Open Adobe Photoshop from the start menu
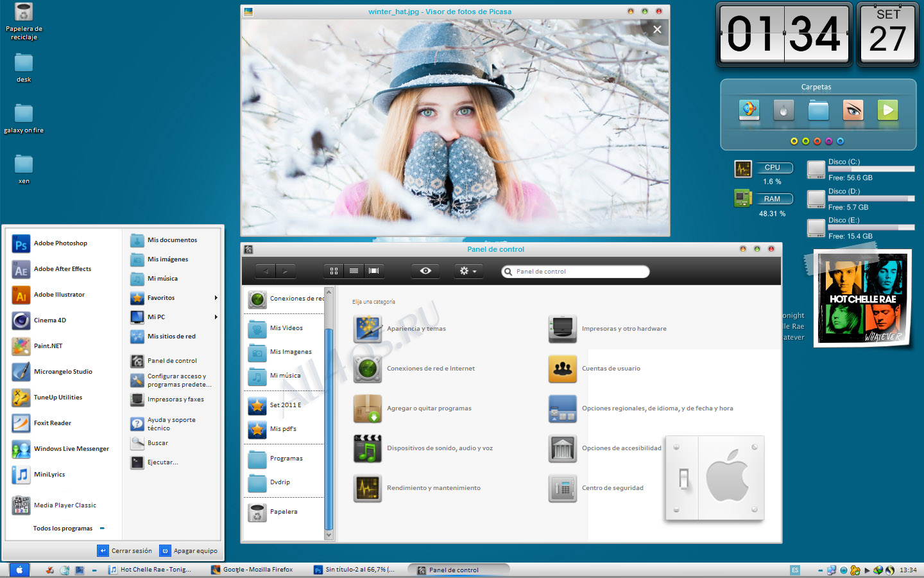Screen dimensions: 924x578 (x=60, y=243)
